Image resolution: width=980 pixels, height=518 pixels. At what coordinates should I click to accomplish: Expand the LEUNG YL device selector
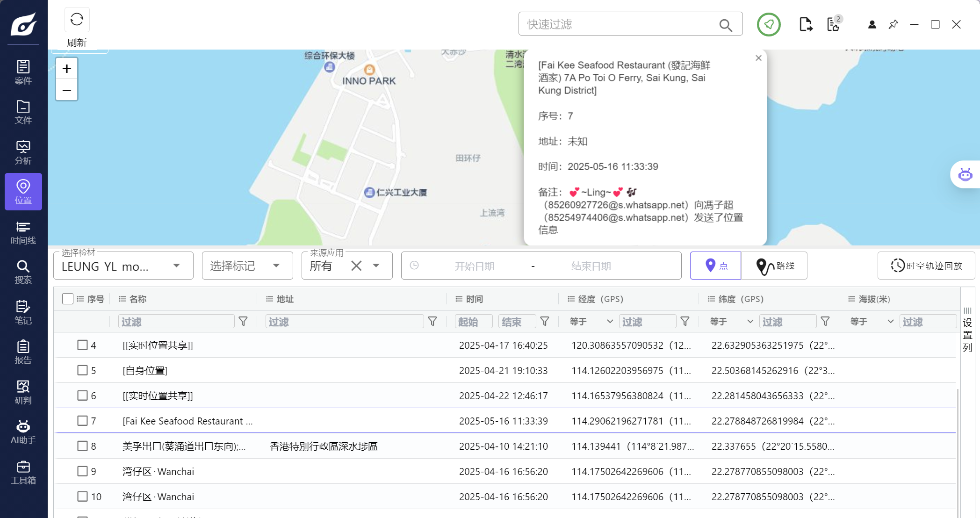[176, 265]
